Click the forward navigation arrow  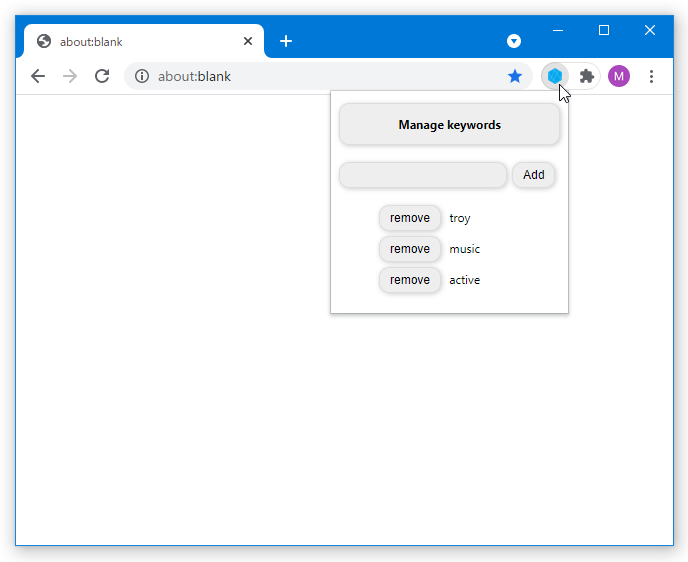[70, 76]
